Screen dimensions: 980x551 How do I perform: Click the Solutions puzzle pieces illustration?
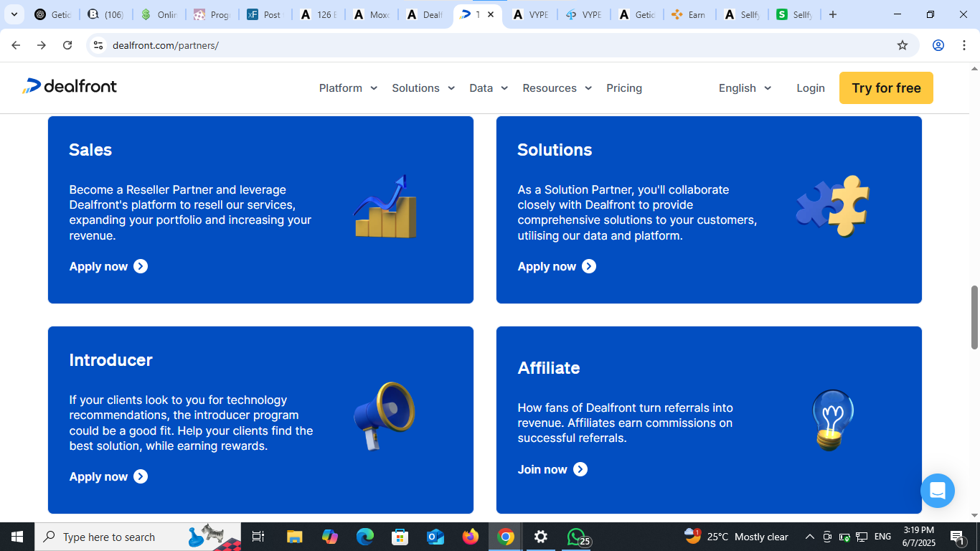point(833,206)
